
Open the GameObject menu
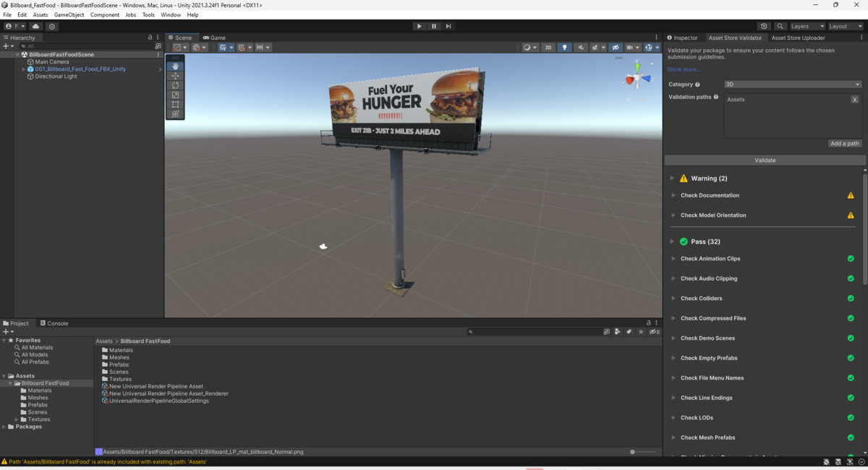(x=69, y=14)
